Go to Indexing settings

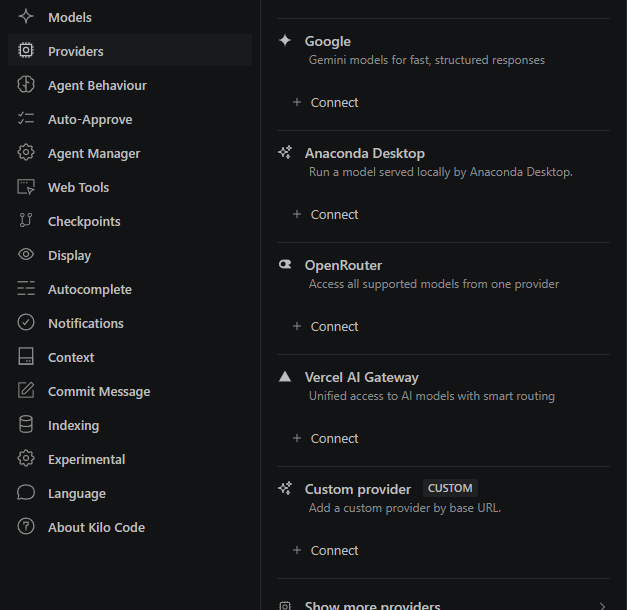tap(130, 425)
